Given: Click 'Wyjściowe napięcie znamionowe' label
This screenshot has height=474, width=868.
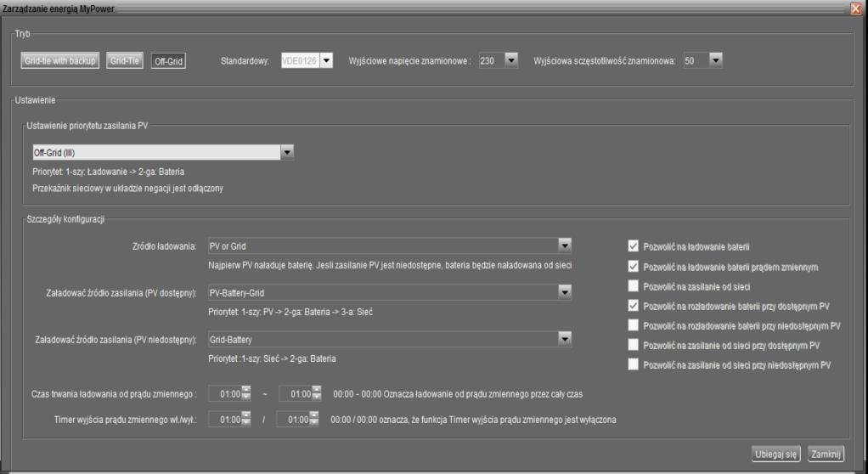Looking at the screenshot, I should click(x=409, y=61).
